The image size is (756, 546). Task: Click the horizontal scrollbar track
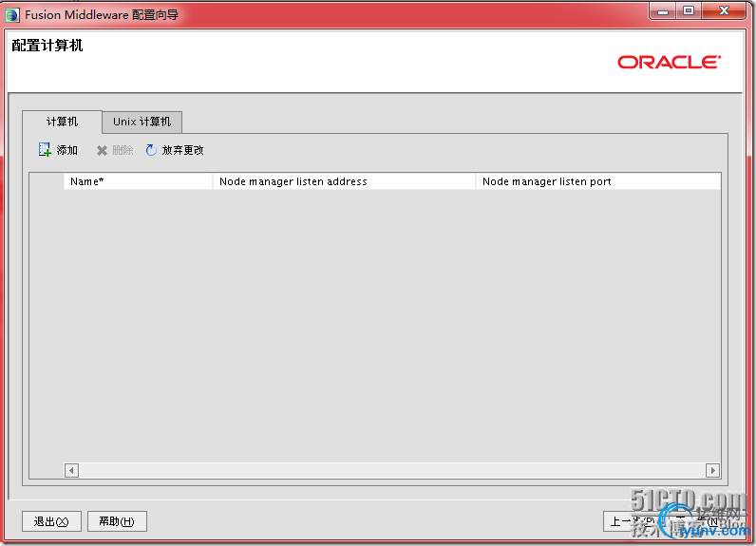(392, 470)
